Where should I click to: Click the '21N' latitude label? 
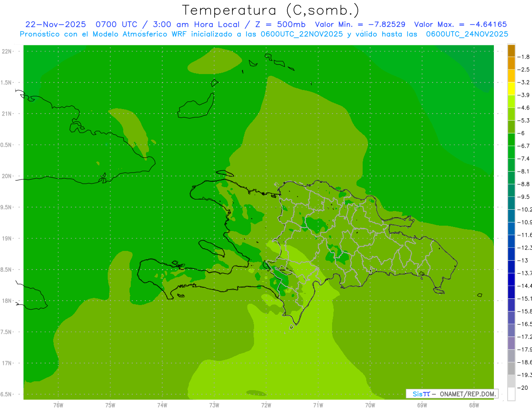[x=7, y=114]
